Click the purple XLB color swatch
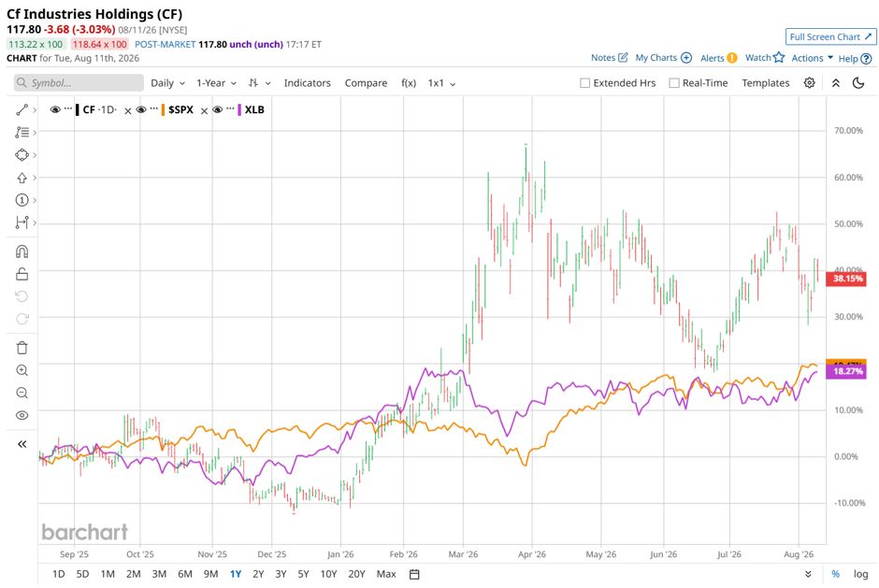The image size is (879, 588). (x=239, y=110)
